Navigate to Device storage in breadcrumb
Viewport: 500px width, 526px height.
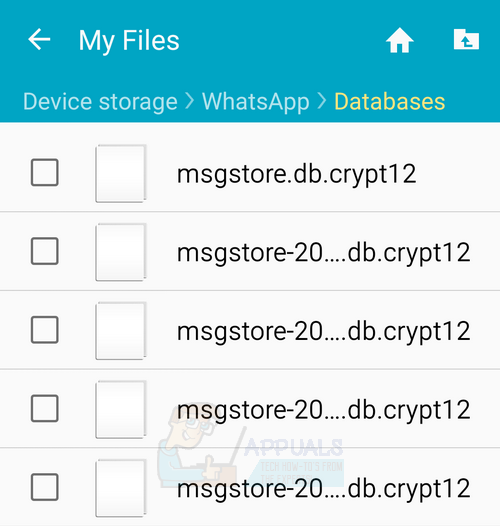(x=100, y=102)
